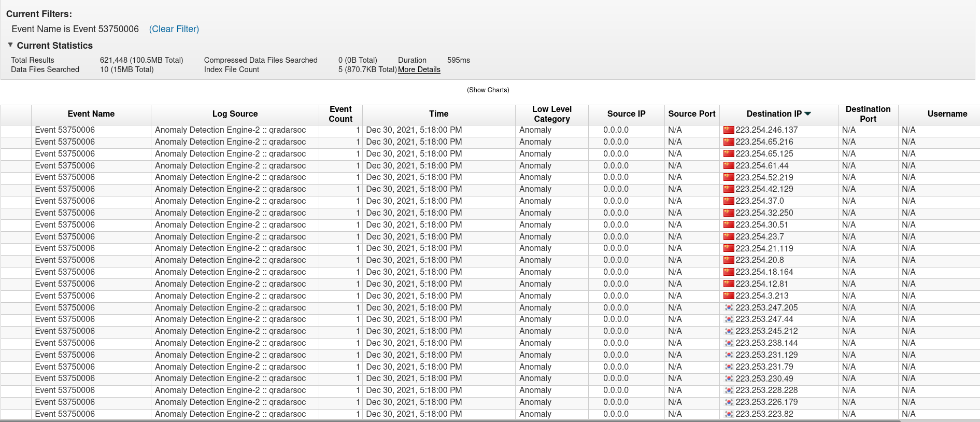Image resolution: width=980 pixels, height=422 pixels.
Task: Collapse the Current Statistics section
Action: pos(10,45)
